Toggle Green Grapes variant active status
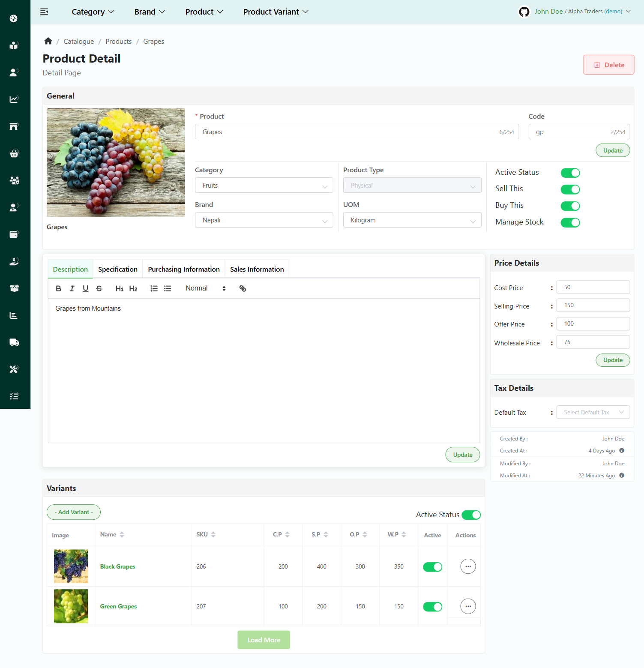This screenshot has width=644, height=668. pos(432,607)
